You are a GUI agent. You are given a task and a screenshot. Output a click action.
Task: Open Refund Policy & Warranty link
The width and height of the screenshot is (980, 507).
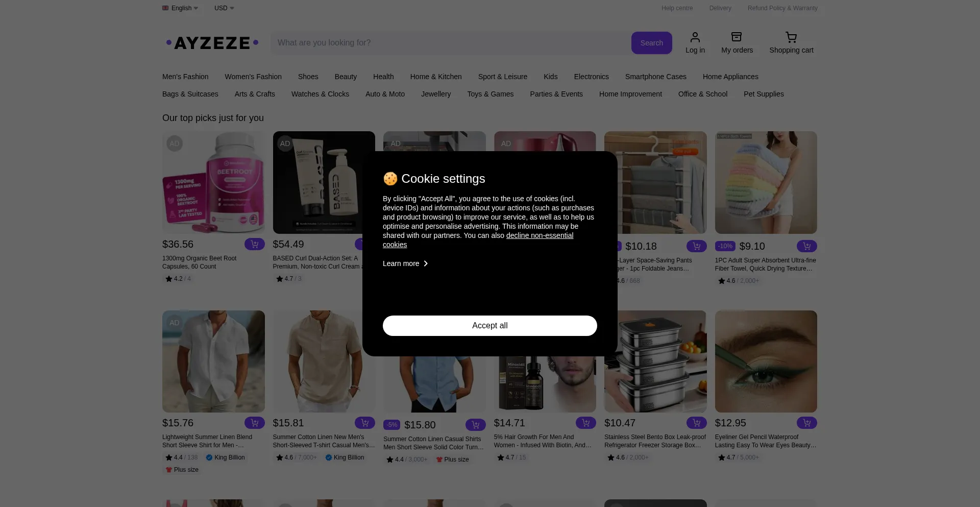point(782,8)
